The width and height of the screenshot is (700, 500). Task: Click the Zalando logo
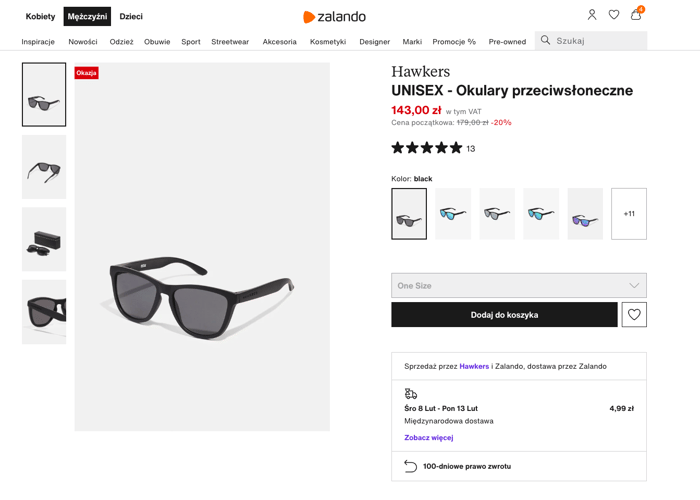(x=334, y=17)
